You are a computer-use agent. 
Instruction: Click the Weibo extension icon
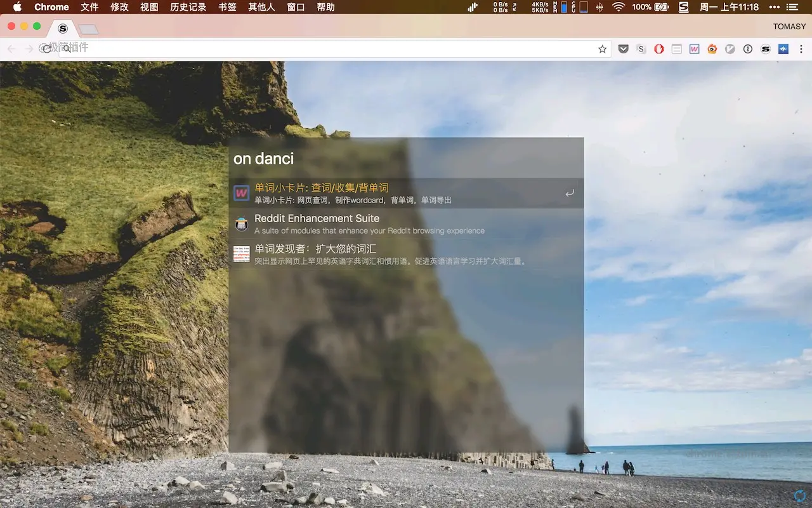click(x=712, y=49)
